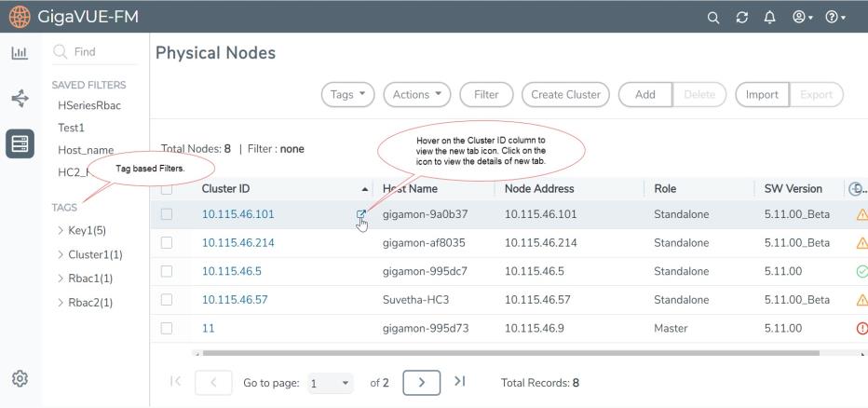Select checkbox for cluster 11 row

click(167, 328)
